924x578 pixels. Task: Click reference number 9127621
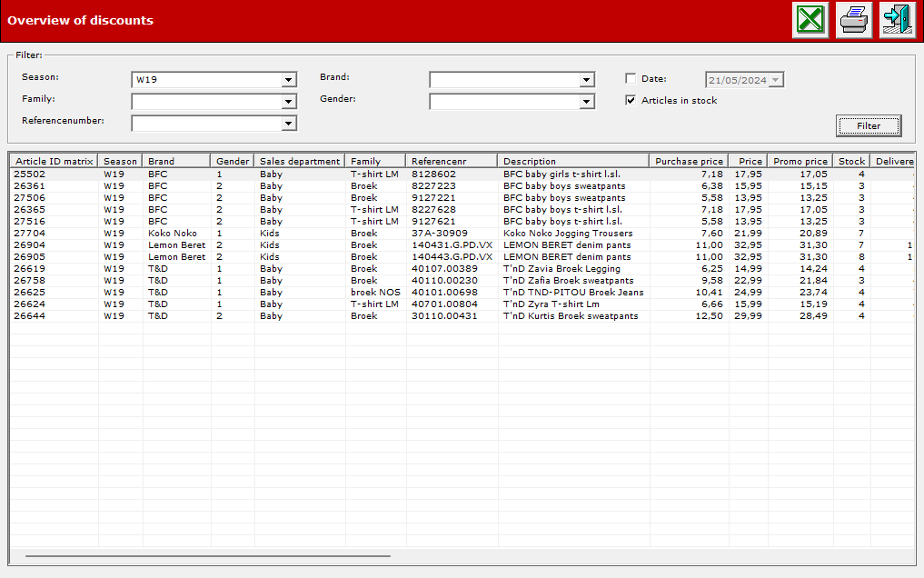433,221
